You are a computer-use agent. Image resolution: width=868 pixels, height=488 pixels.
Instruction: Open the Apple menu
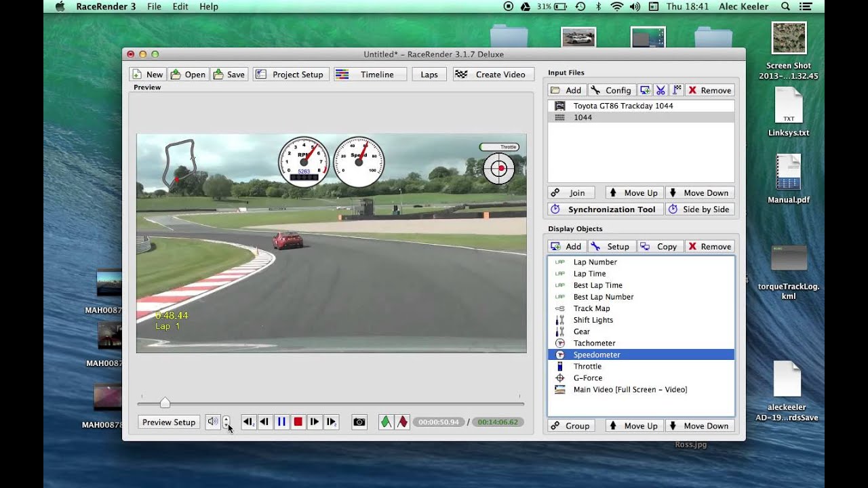[x=60, y=6]
